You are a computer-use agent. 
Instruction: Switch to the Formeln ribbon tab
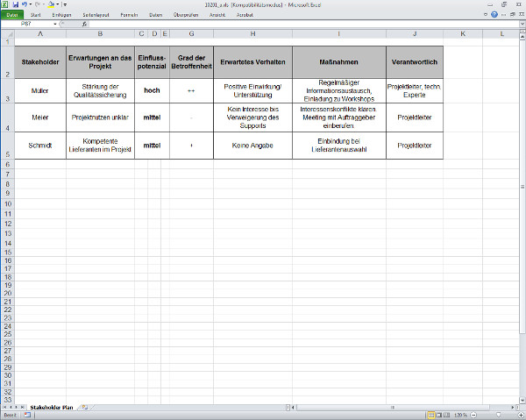(128, 15)
